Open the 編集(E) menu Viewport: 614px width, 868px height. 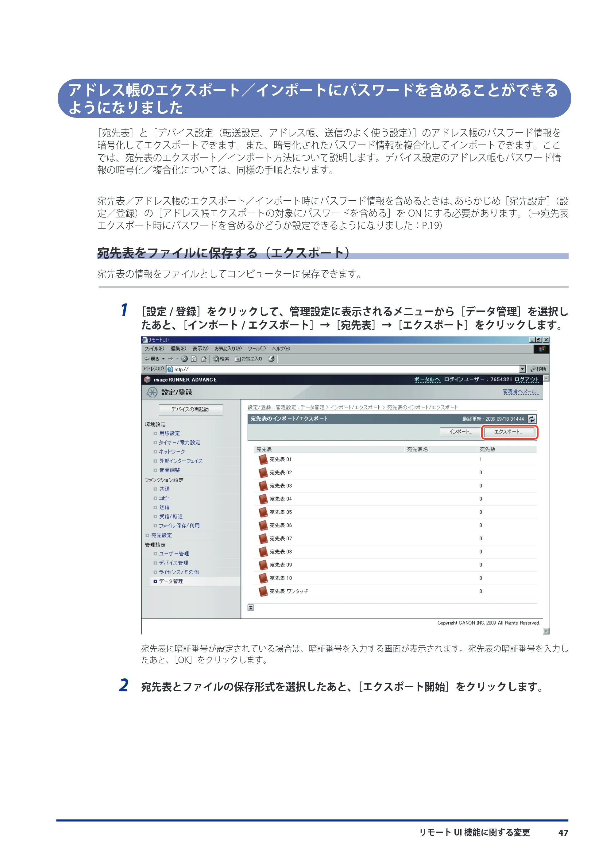tap(178, 349)
